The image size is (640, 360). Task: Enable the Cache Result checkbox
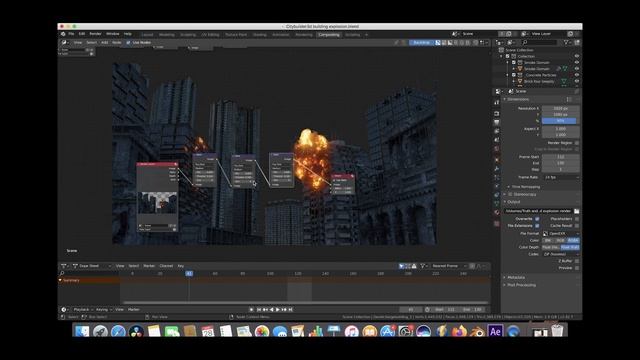577,226
